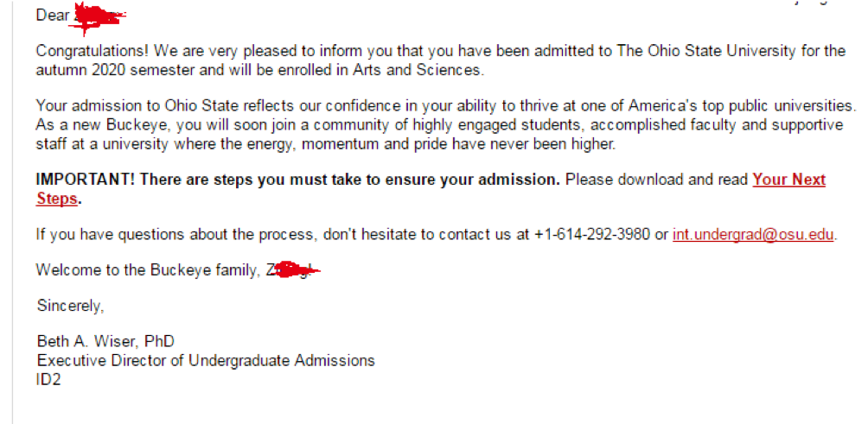Click the red redaction after Buckeye family
This screenshot has width=868, height=424.
tap(293, 270)
